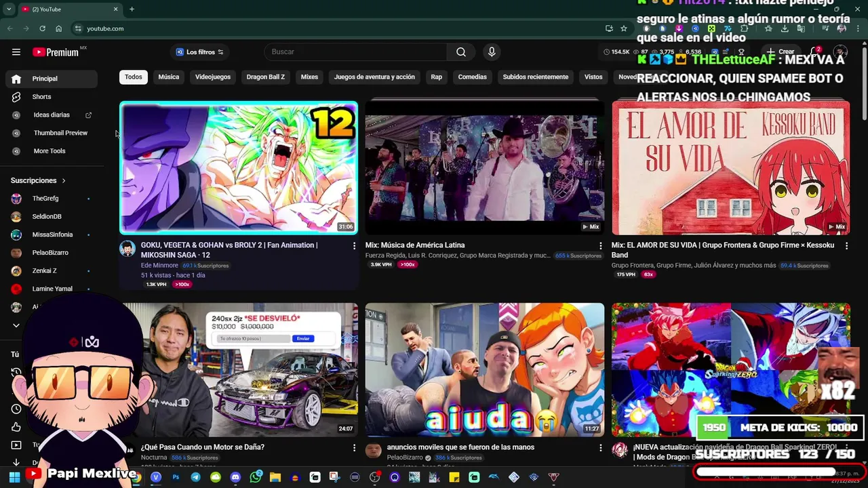Select the Música filter chip

pos(169,77)
